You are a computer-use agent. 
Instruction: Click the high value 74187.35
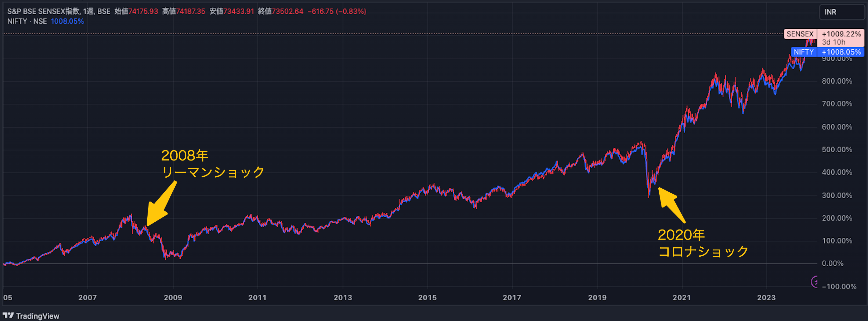tap(191, 12)
